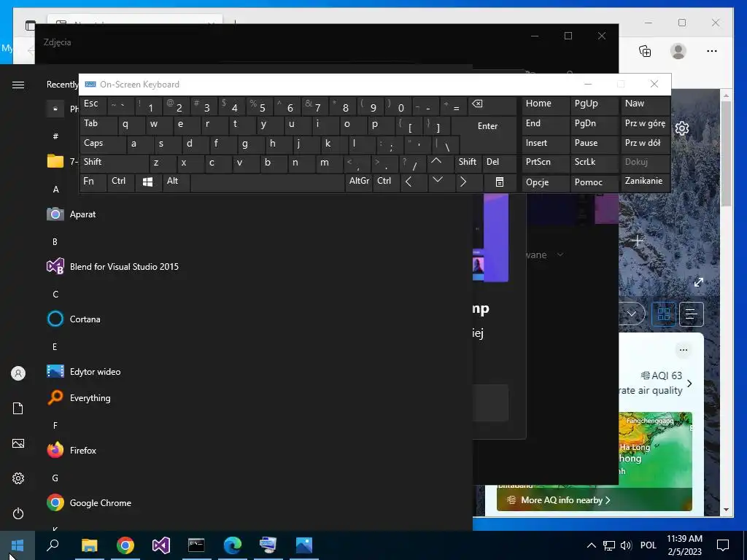Click the Zanikanie key on keyboard

645,182
